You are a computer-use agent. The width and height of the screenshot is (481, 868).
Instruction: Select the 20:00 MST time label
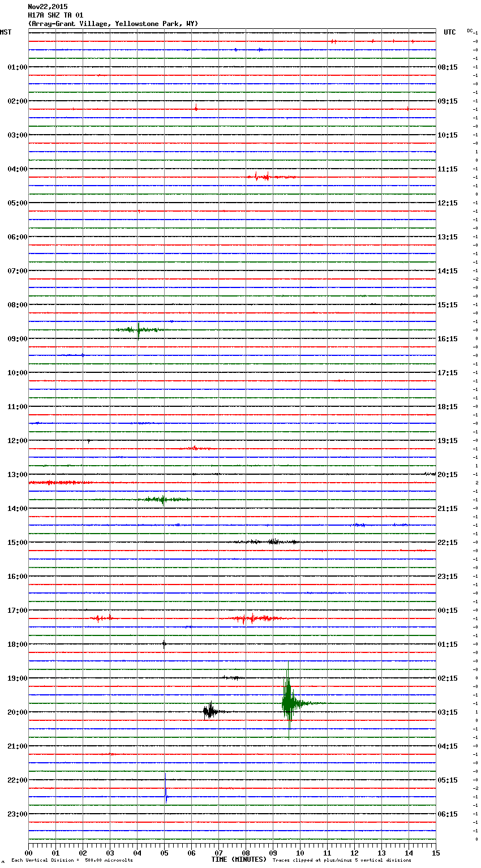(17, 712)
